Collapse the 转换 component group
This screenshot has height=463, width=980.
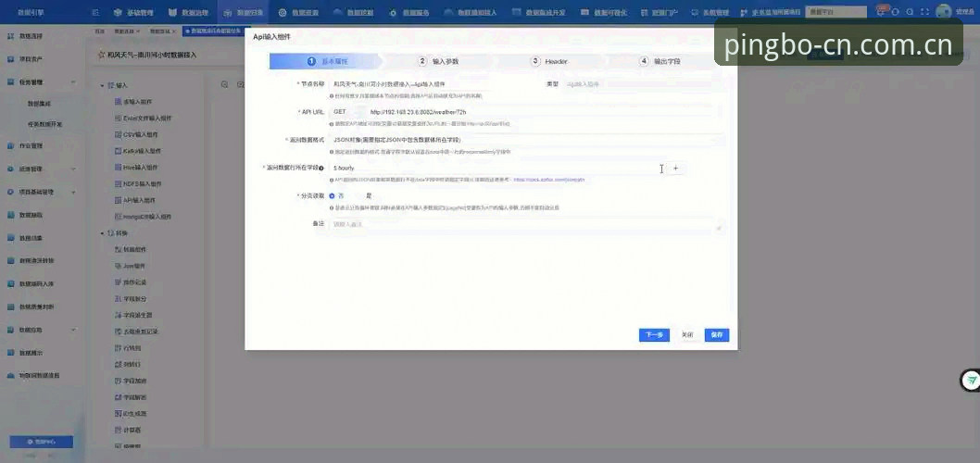(x=102, y=233)
